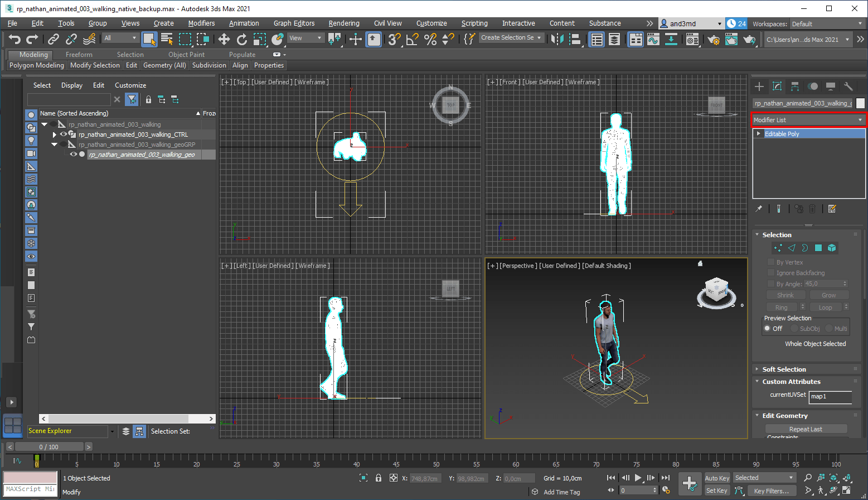Open the Graph Editors menu

coord(294,23)
